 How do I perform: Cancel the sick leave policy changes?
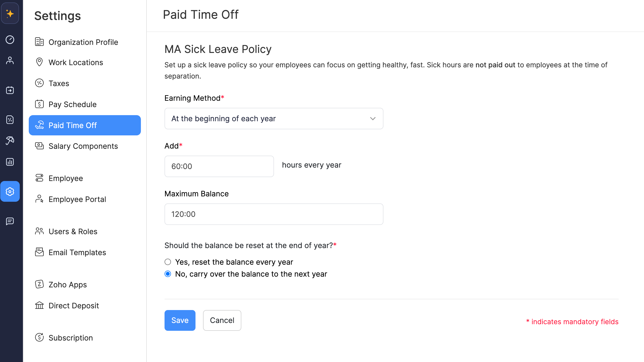222,320
